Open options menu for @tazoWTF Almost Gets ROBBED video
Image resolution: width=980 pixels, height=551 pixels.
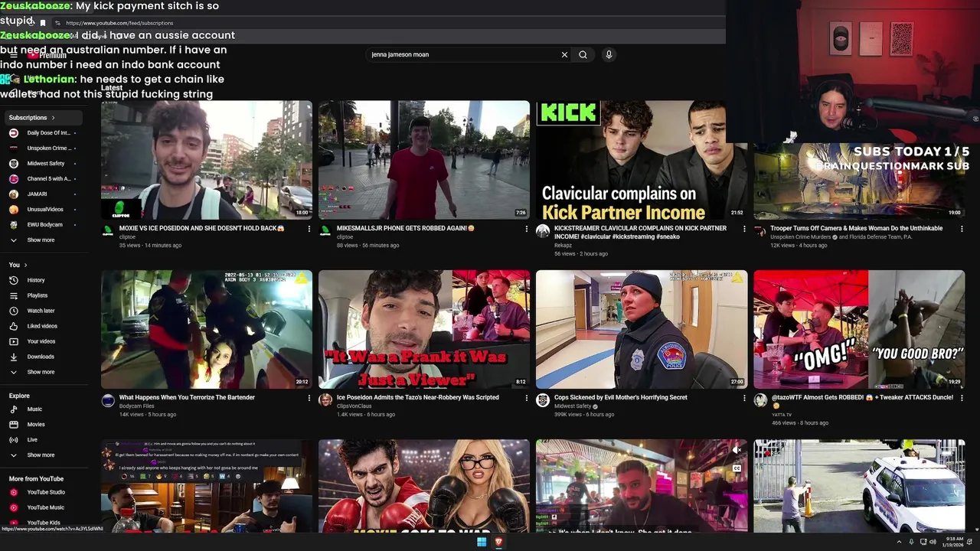[962, 398]
